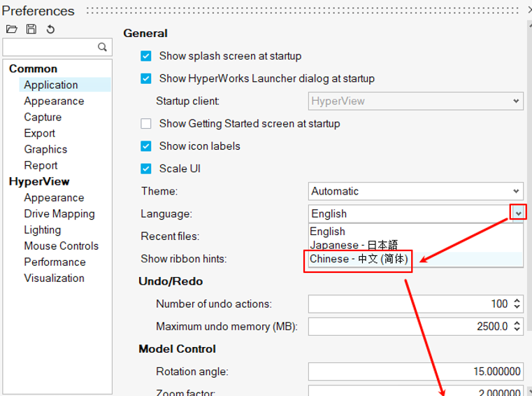The height and width of the screenshot is (396, 532).
Task: Select Capture under Common category
Action: [x=43, y=117]
